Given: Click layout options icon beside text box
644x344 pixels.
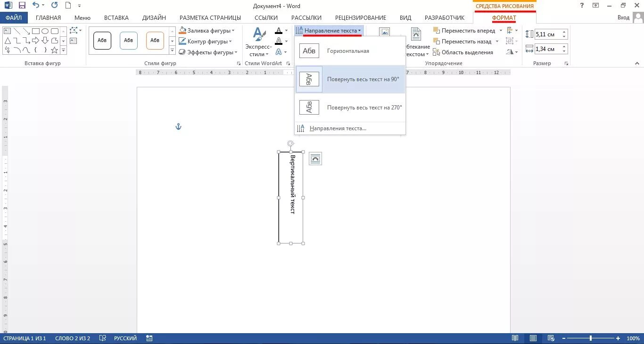Looking at the screenshot, I should coord(315,159).
